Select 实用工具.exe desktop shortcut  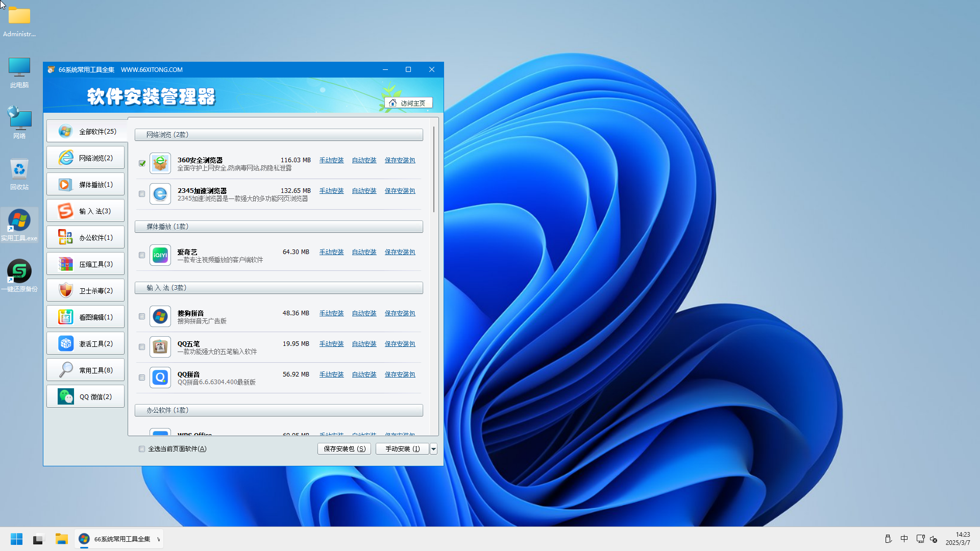point(19,225)
